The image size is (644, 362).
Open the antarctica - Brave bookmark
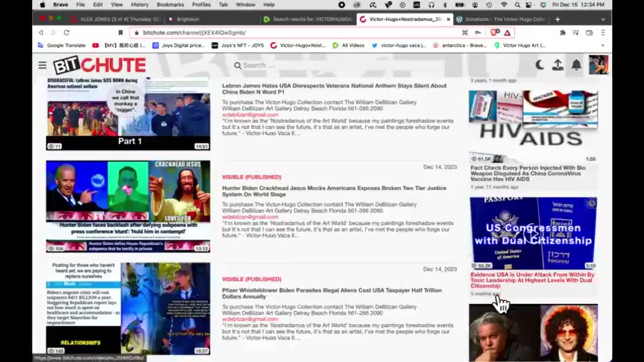459,45
